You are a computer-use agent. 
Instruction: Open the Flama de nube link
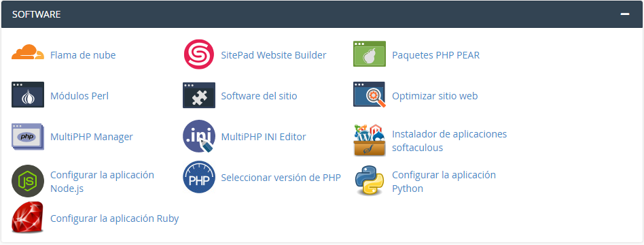83,54
